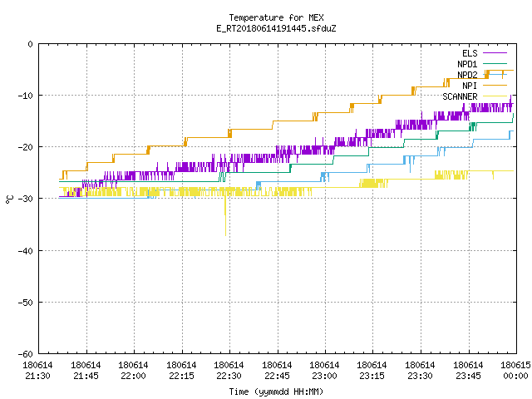This screenshot has width=532, height=399.
Task: Click the x-axis tick label '23:00'
Action: pyautogui.click(x=325, y=377)
